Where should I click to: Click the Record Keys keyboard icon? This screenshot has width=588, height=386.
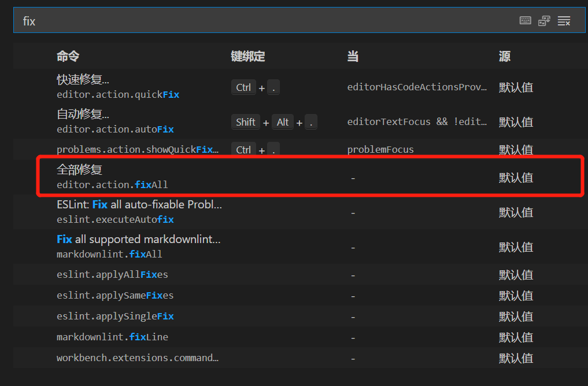525,21
